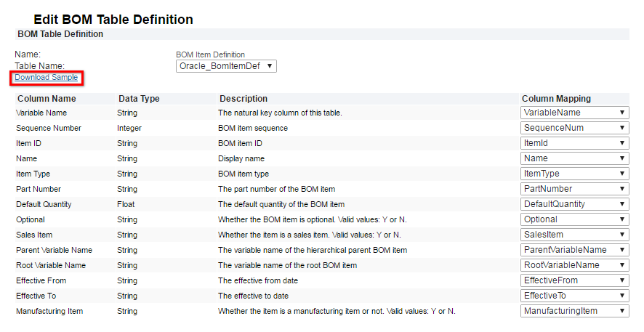The width and height of the screenshot is (644, 332).
Task: Expand the Optional column mapping dropdown
Action: coord(574,219)
